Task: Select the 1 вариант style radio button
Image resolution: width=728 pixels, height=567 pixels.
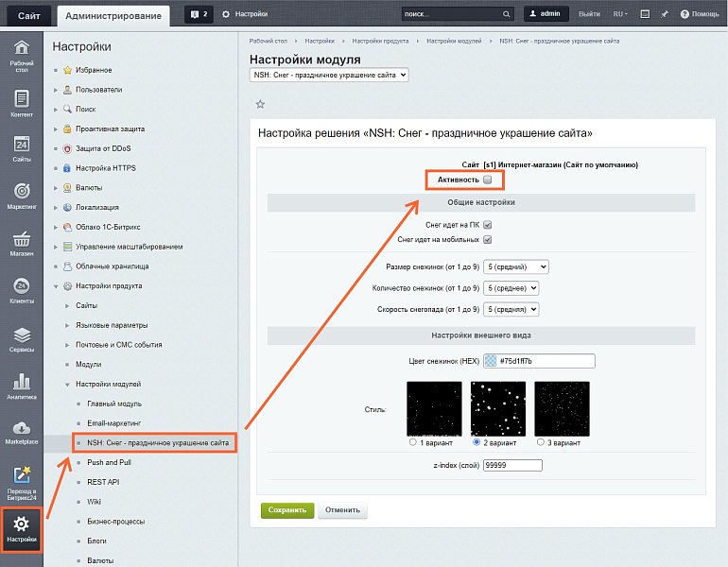Action: 412,442
